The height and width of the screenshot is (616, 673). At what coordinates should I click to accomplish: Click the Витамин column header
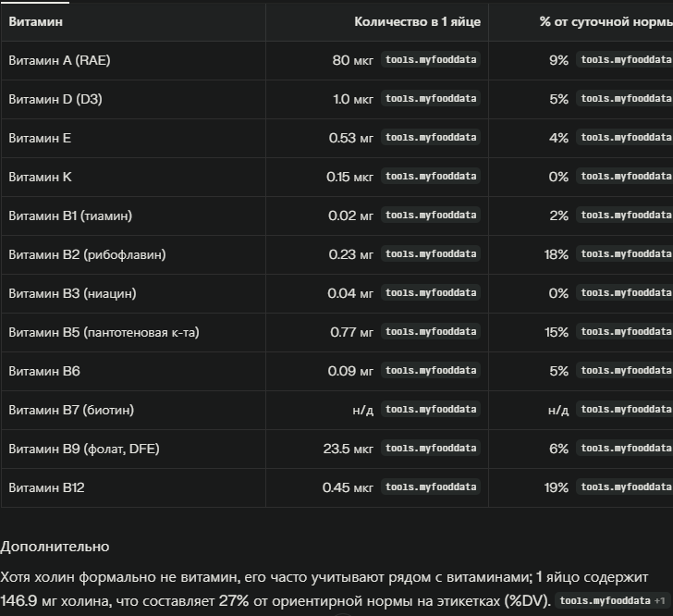coord(36,21)
